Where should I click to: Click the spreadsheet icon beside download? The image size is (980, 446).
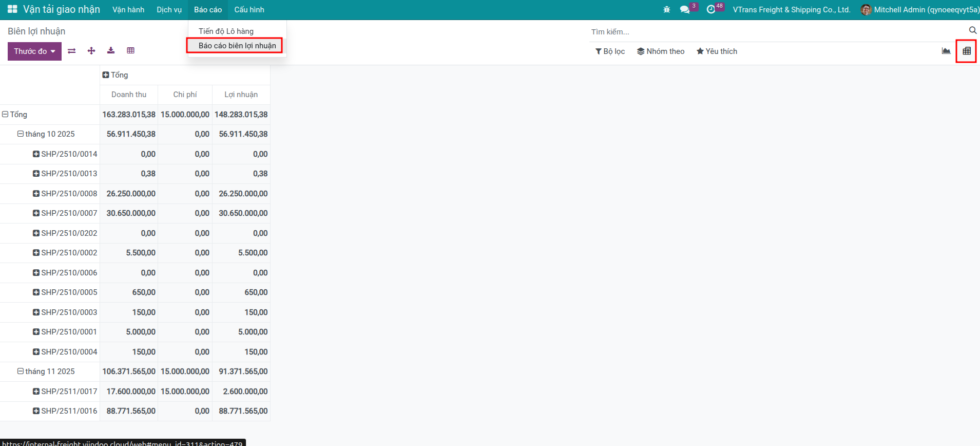(x=131, y=51)
